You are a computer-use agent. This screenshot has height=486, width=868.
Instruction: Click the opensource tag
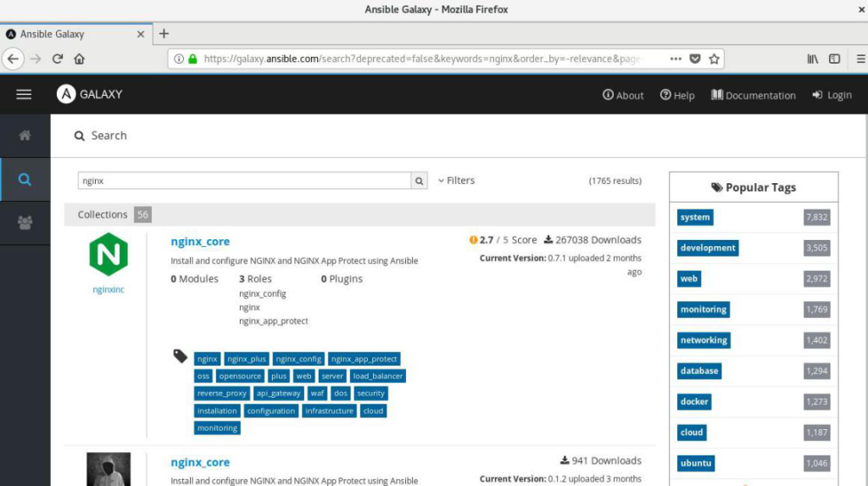pos(240,377)
